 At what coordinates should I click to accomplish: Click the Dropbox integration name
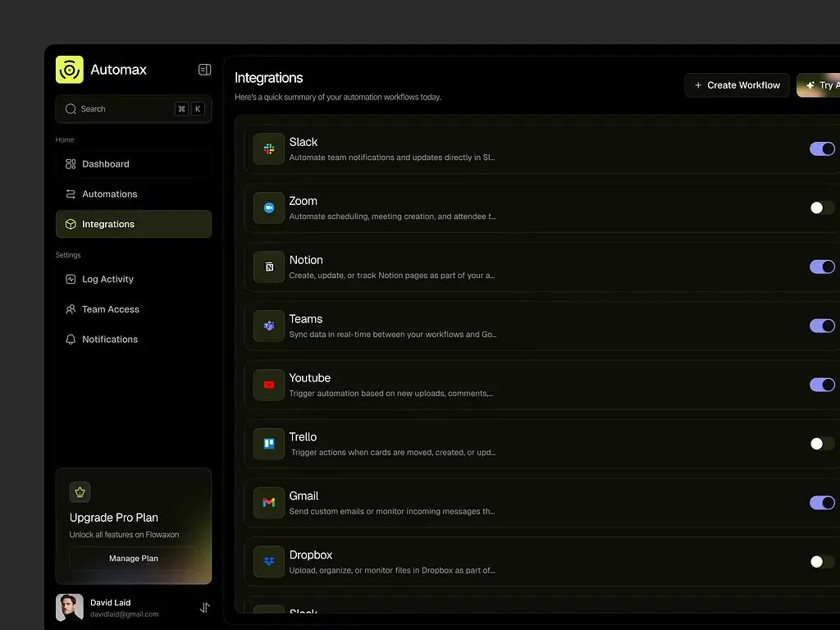[311, 555]
